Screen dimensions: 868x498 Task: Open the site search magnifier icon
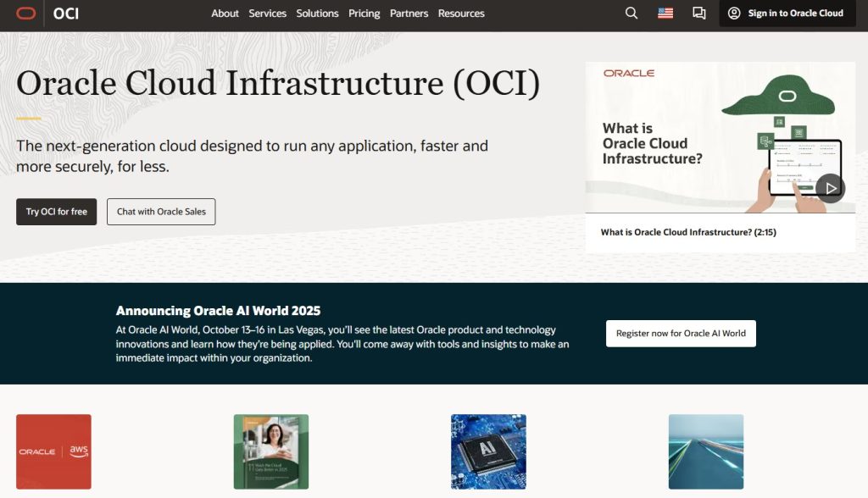(631, 13)
